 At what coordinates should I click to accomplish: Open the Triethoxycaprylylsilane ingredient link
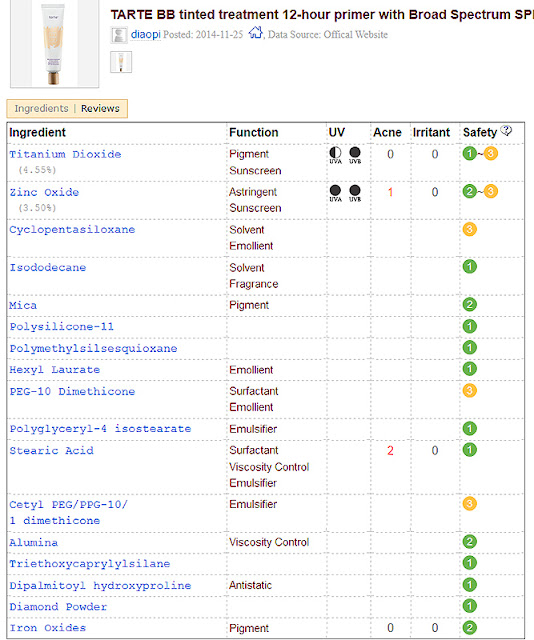coord(90,564)
